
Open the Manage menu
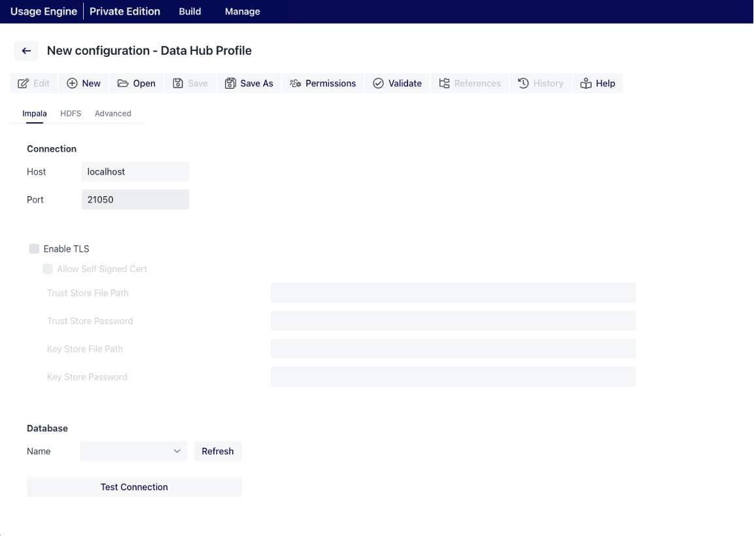coord(242,12)
